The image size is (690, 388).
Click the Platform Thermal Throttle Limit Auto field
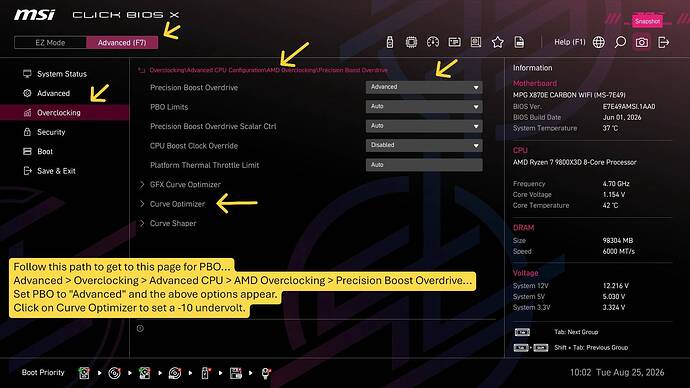tap(424, 165)
